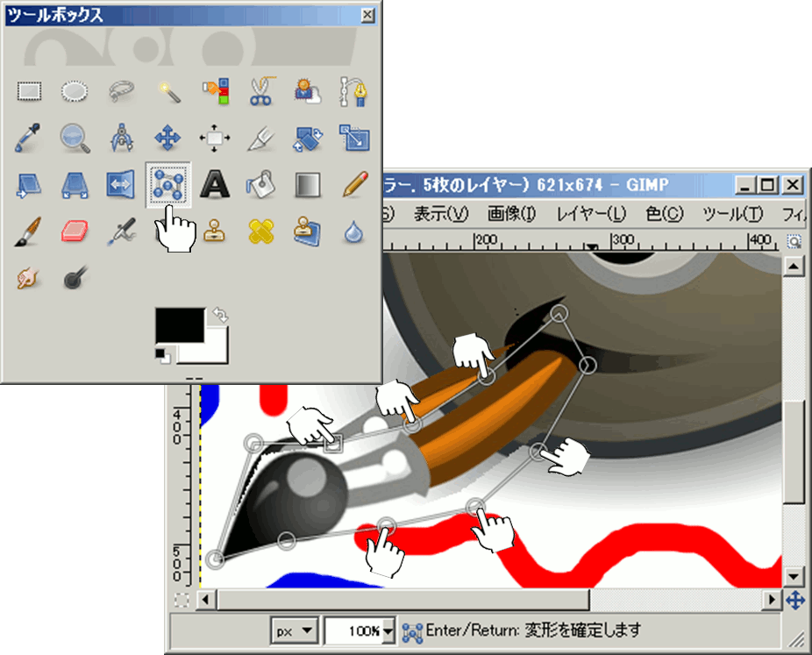Expand the 100% zoom level dropdown
This screenshot has height=655, width=812.
[x=387, y=630]
